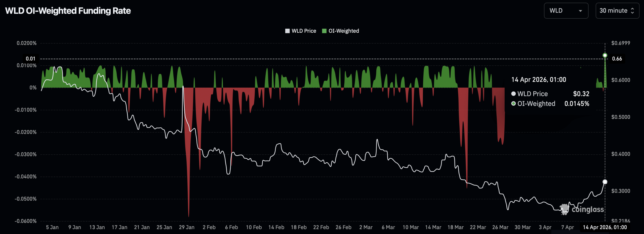Screen dimensions: 644x234
Task: Click the white WLD Price data point marker
Action: (605, 182)
